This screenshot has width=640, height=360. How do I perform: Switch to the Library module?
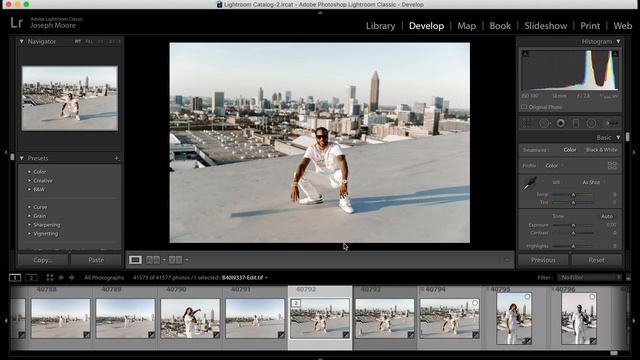380,26
